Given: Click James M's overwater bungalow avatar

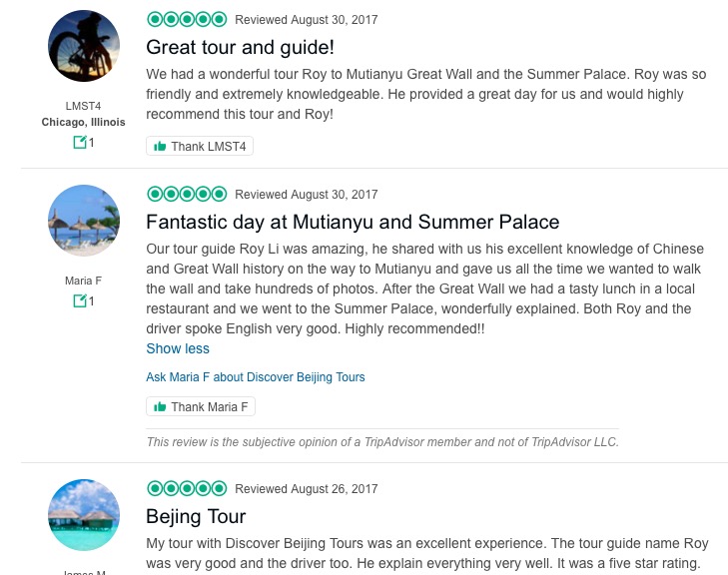Looking at the screenshot, I should pos(84,515).
